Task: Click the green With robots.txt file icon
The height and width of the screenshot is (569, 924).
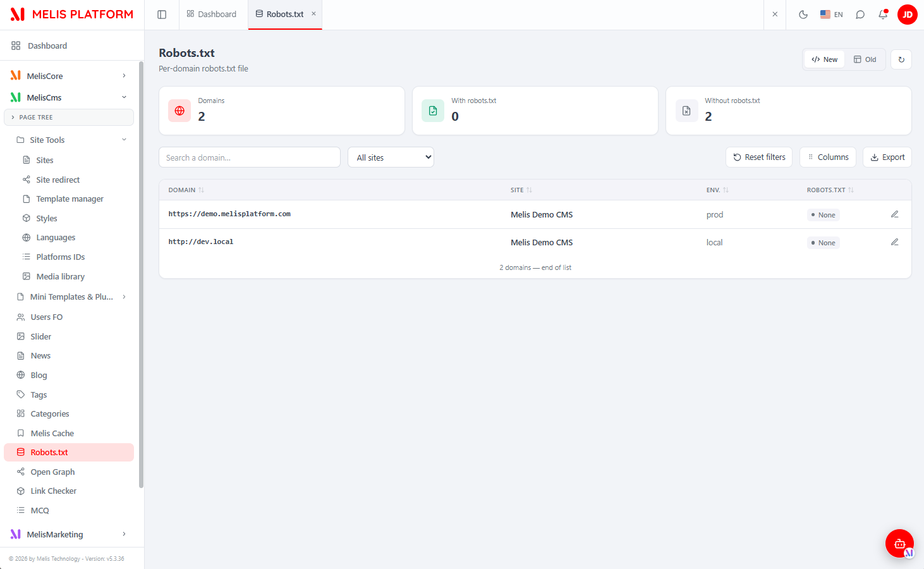Action: [x=433, y=111]
